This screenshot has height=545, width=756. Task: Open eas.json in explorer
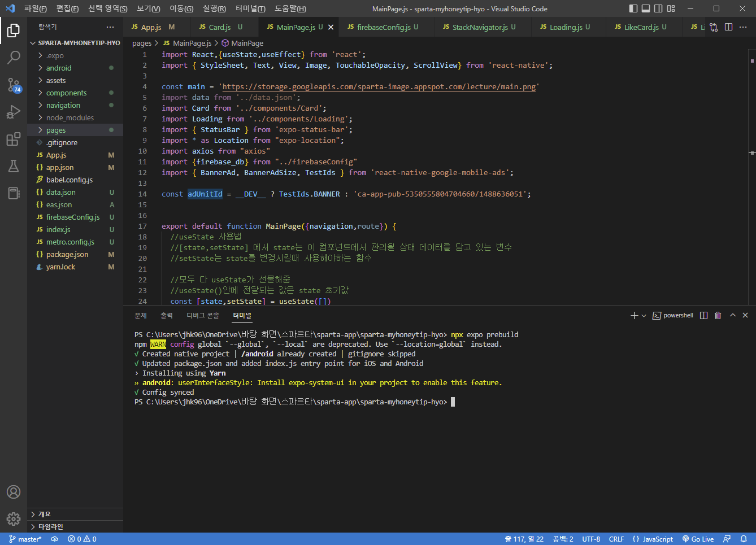[75, 204]
